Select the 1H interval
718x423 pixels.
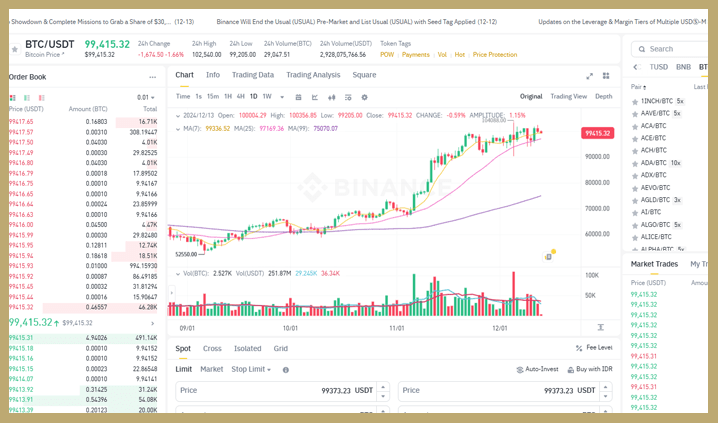[228, 97]
